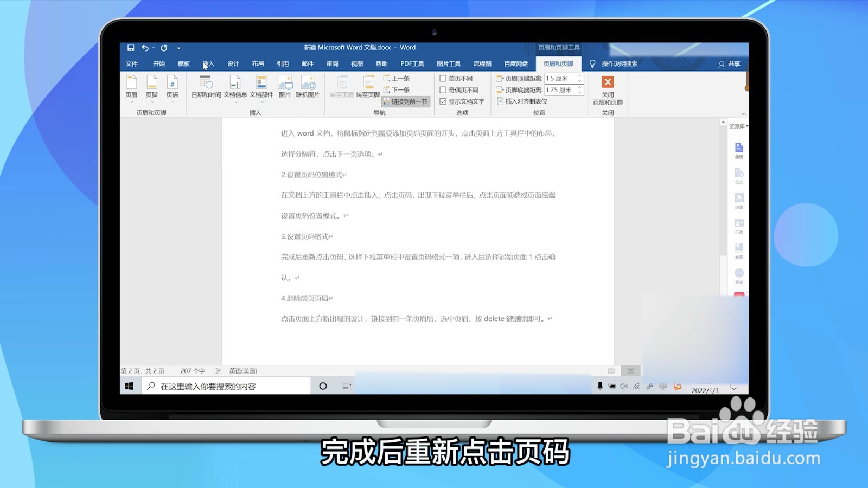Open 更多 (More) in resource sidebar
The width and height of the screenshot is (868, 488).
739,276
